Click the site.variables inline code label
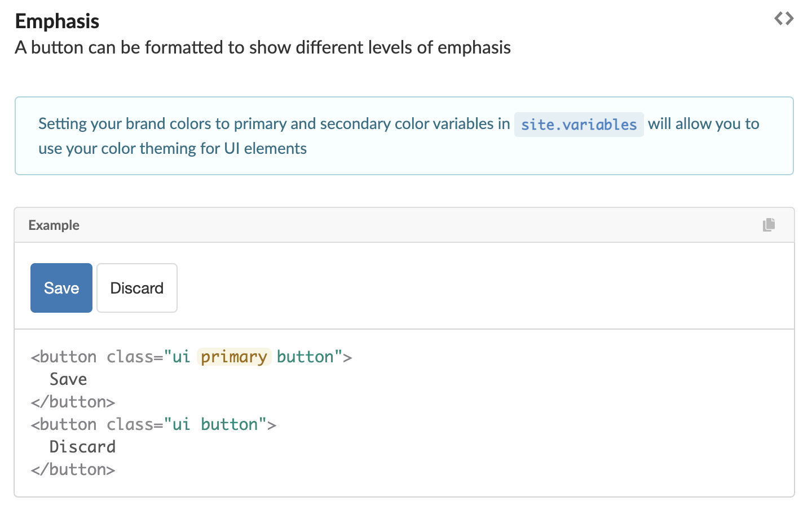The image size is (812, 515). coord(579,125)
